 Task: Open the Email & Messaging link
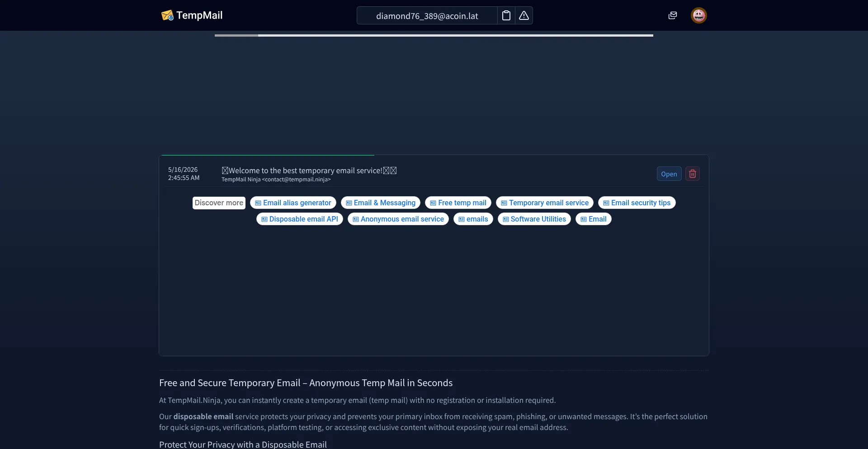coord(381,203)
